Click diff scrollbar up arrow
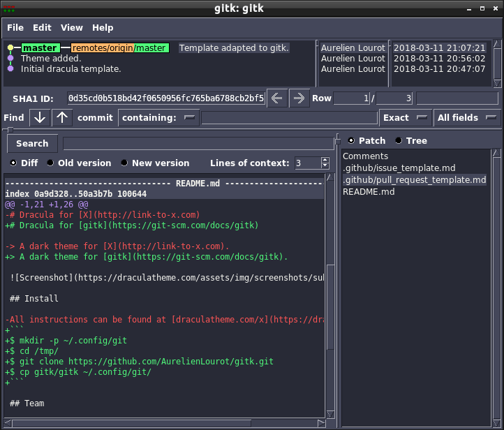 330,177
